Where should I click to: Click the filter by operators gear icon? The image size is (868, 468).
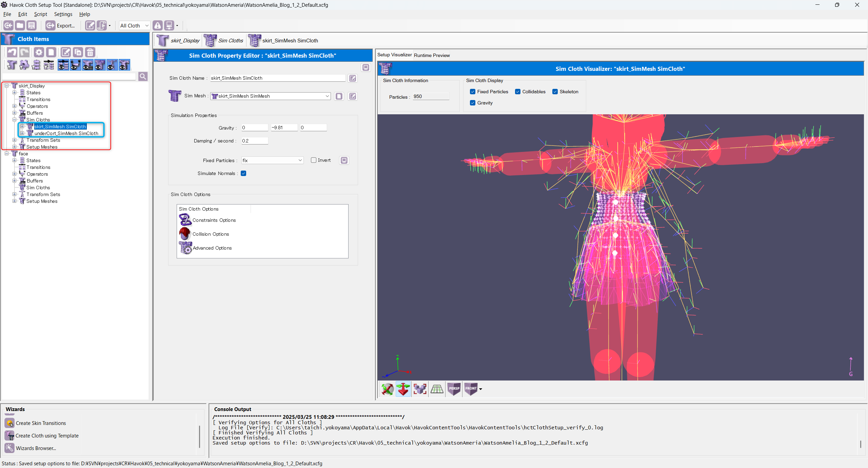tap(24, 65)
